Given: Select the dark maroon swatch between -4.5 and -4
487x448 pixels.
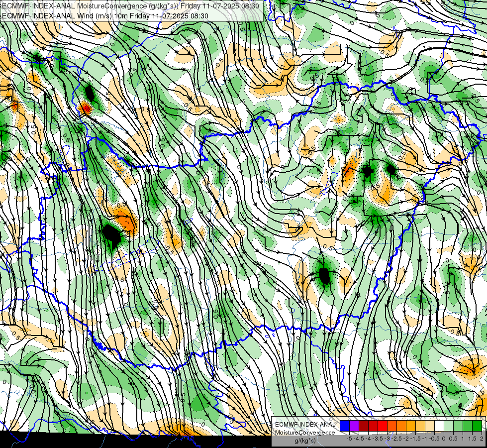Looking at the screenshot, I should pyautogui.click(x=364, y=426).
